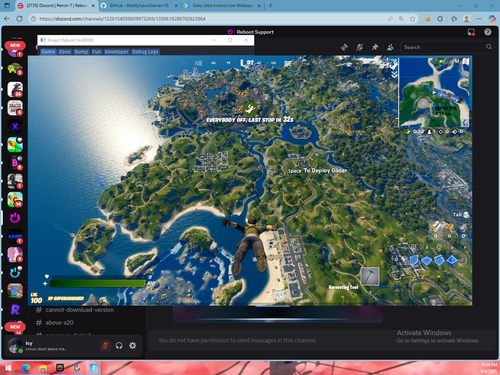Open the zoom magnifier in address bar
500x375 pixels.
click(401, 19)
